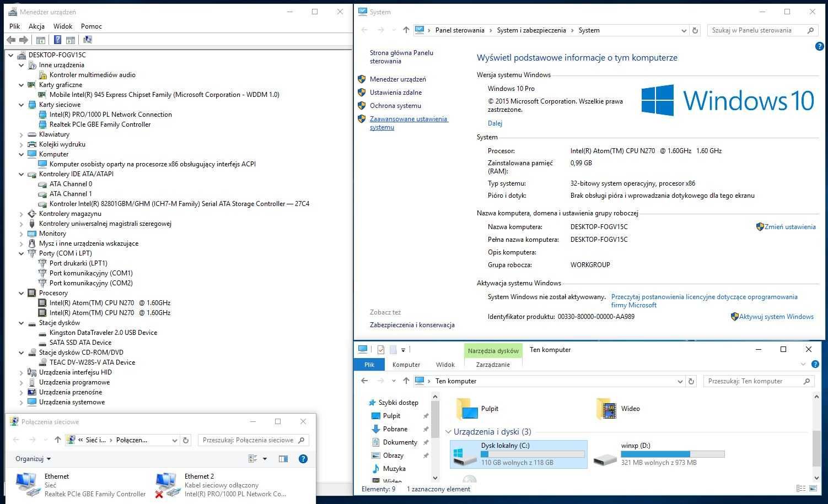Open Ustawienia zdalne link

396,93
